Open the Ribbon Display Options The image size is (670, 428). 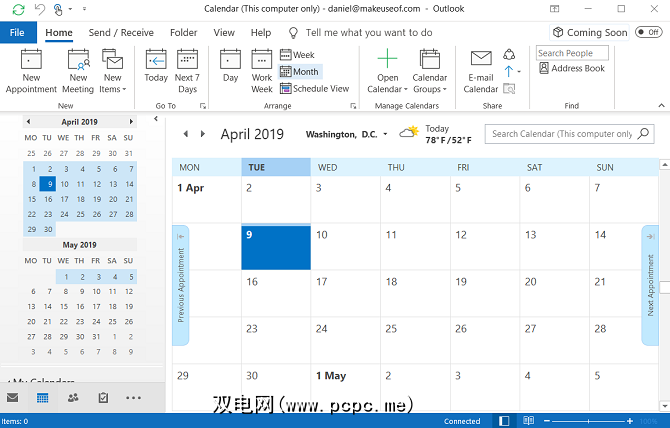555,9
